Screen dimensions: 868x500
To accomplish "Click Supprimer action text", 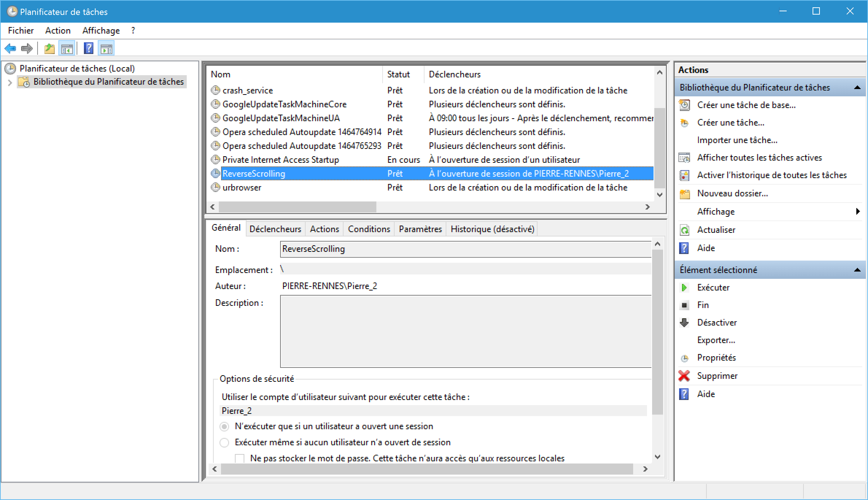I will (717, 376).
